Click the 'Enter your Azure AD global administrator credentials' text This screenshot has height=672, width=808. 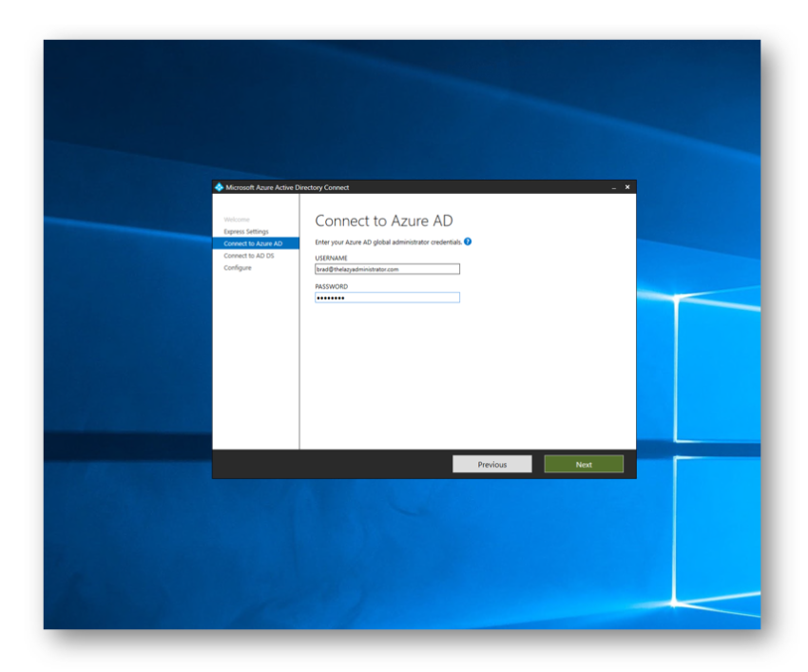coord(389,242)
